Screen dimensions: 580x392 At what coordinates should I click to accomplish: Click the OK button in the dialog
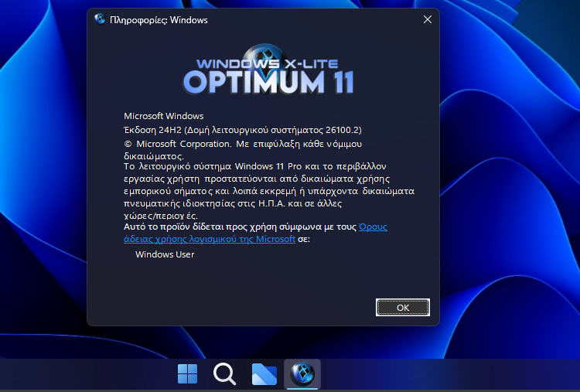click(x=402, y=307)
